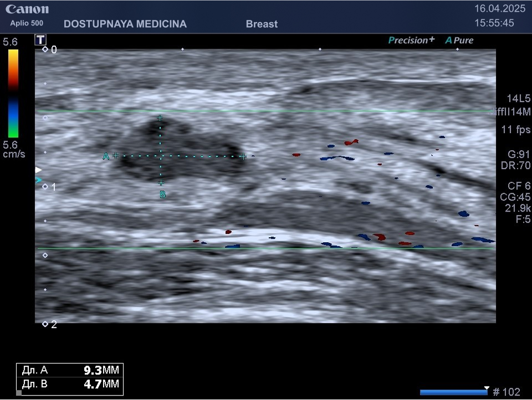Select the Breast preset label
The image size is (532, 400).
pos(262,24)
